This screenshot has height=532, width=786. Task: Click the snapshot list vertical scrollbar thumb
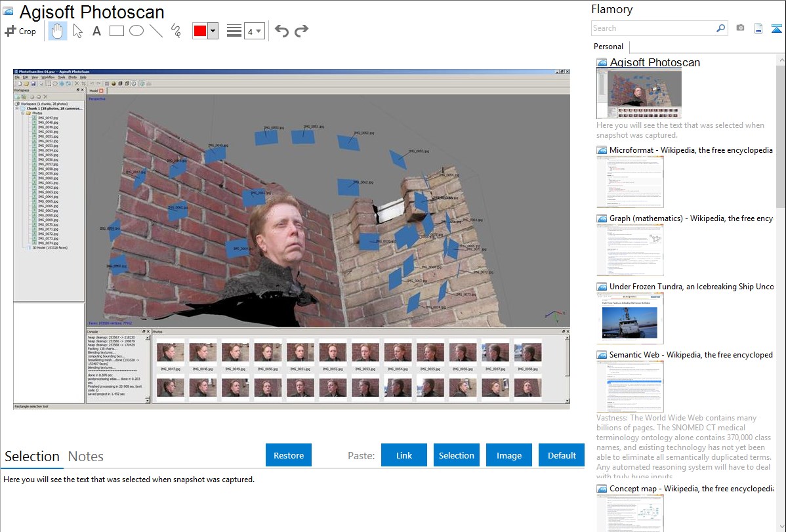(781, 136)
